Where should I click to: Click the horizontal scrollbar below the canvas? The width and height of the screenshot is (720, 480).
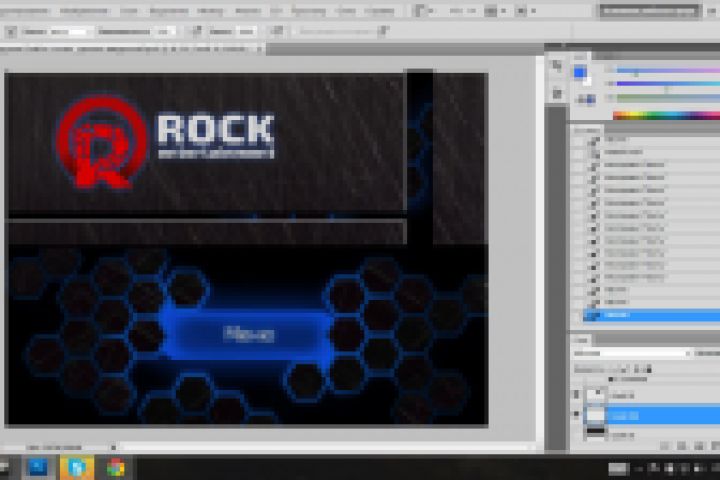coord(326,446)
